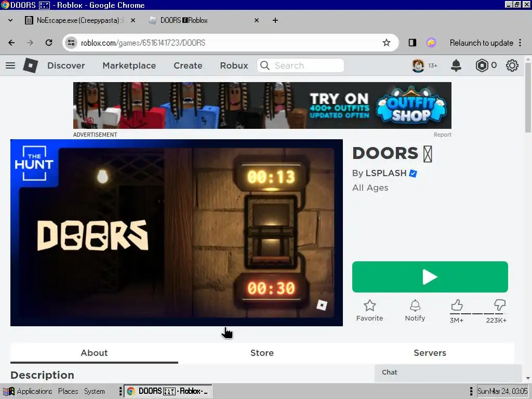Close the NoEscape.exe tab
Screen dimensions: 532x399
[x=133, y=20]
